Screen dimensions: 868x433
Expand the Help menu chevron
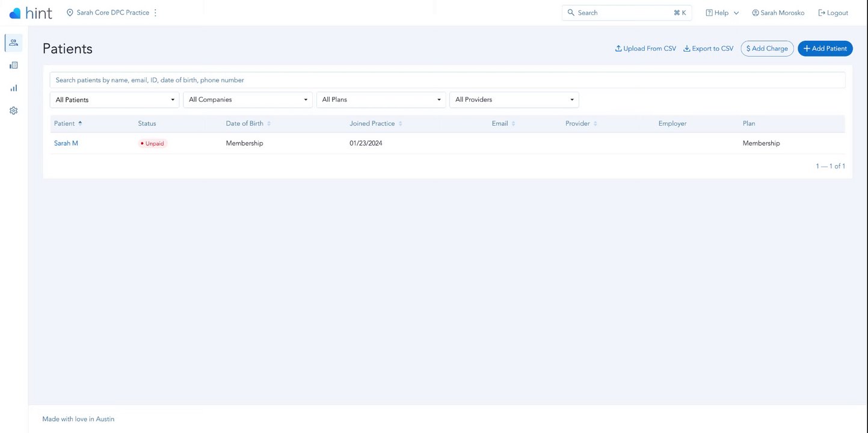click(x=736, y=13)
